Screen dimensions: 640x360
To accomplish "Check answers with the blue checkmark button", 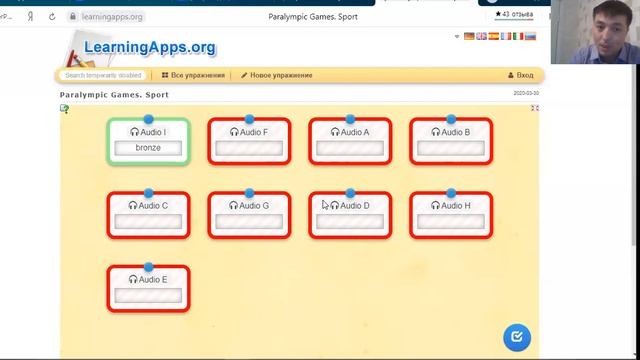I will pos(517,337).
